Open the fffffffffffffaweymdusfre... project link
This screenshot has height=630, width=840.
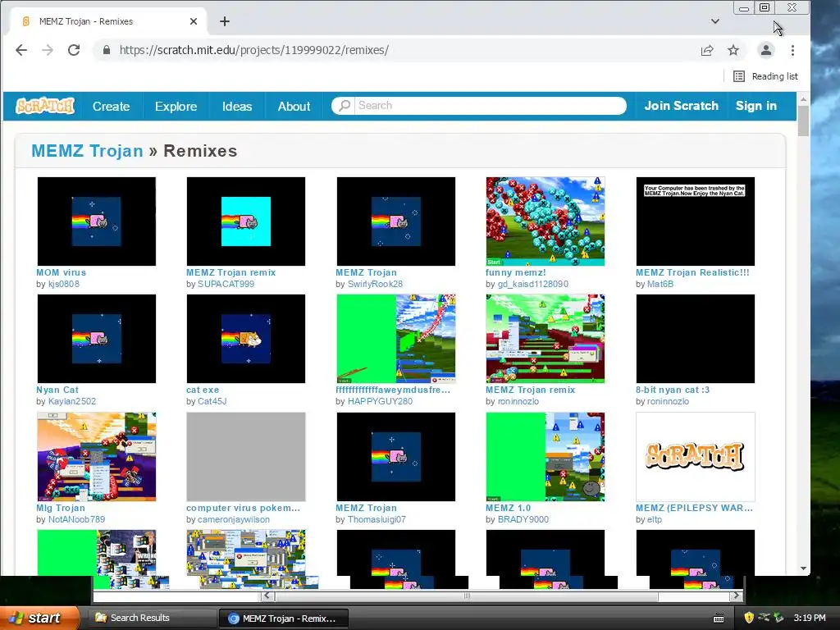tap(393, 390)
